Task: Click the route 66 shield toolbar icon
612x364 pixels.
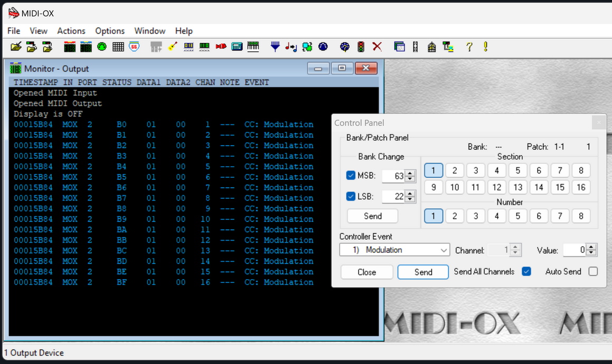Action: tap(134, 47)
